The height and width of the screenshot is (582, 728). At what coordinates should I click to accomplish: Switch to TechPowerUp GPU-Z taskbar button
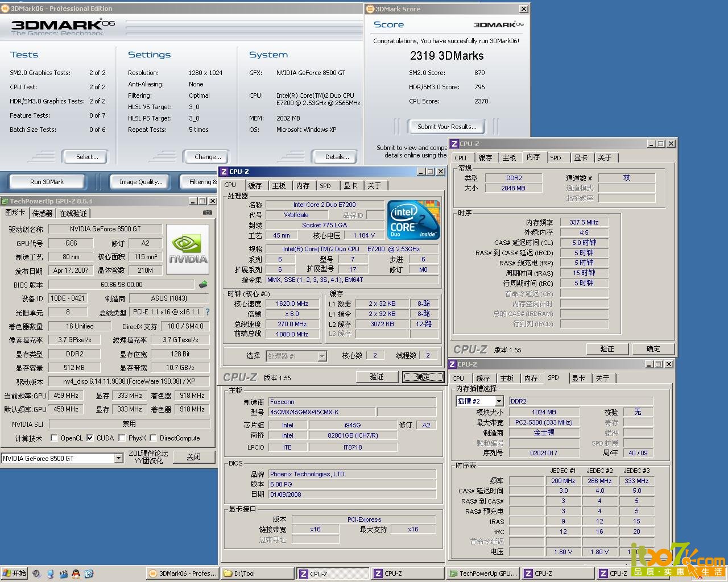tap(483, 573)
